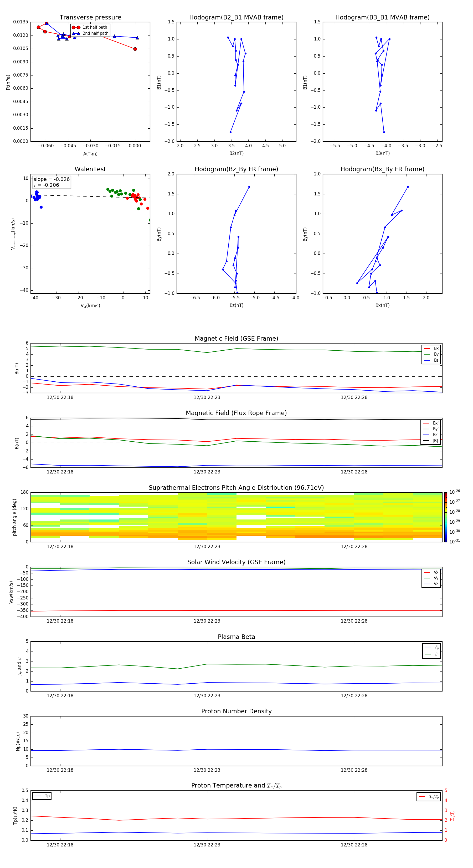Screen dimensions: 473x868
Task: Select the 'Tp' legend entry
Action: tap(42, 796)
